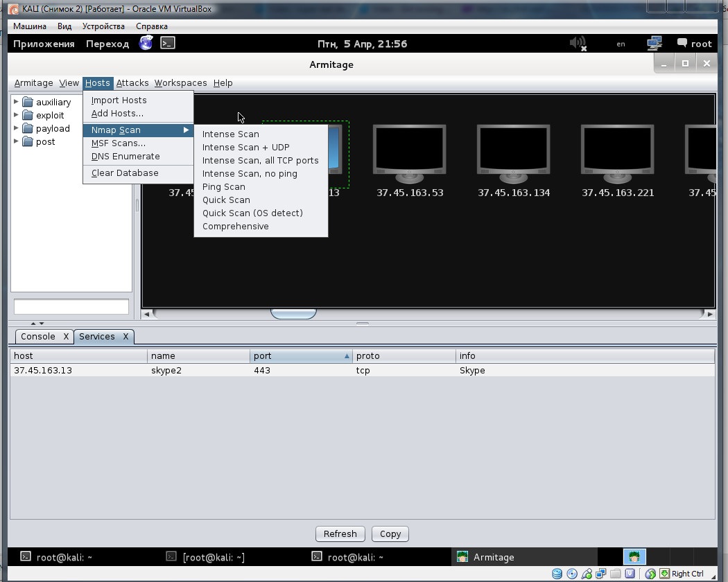Open the View menu
This screenshot has width=728, height=582.
tap(69, 83)
